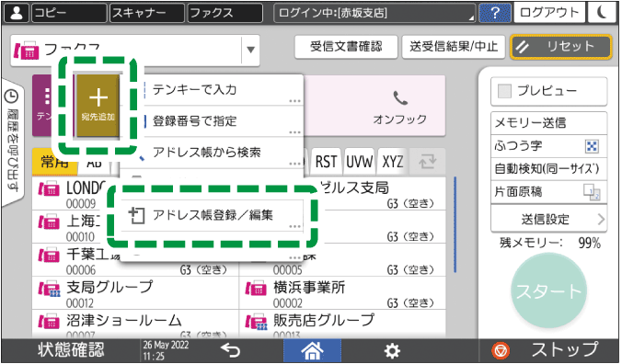Expand the ファクス mode dropdown arrow
The image size is (622, 364).
coord(250,50)
